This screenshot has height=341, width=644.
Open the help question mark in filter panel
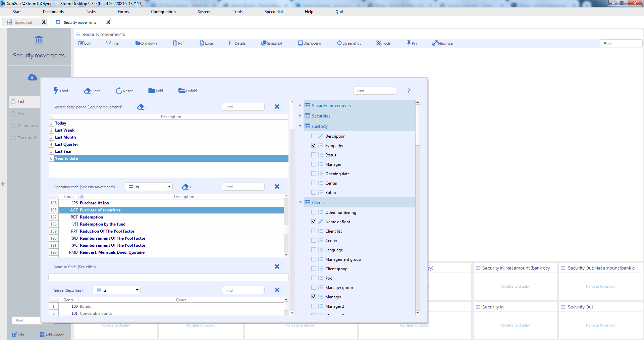[x=408, y=91]
